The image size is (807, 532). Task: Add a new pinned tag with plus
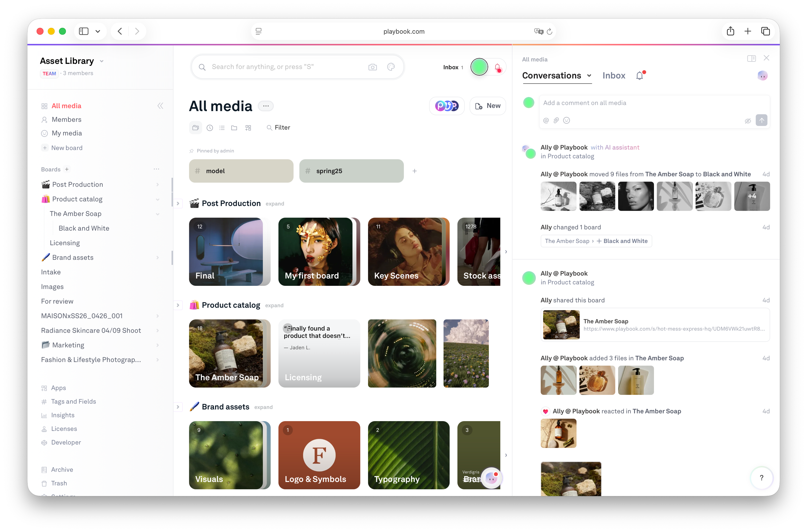[x=415, y=171]
